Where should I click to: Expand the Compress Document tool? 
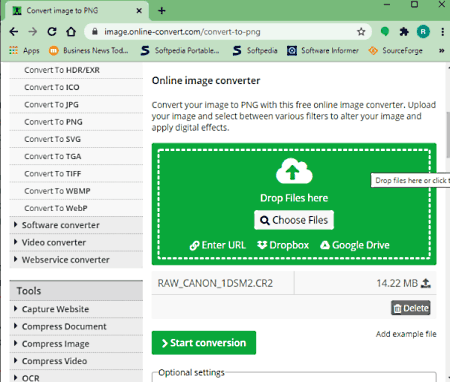(x=76, y=326)
